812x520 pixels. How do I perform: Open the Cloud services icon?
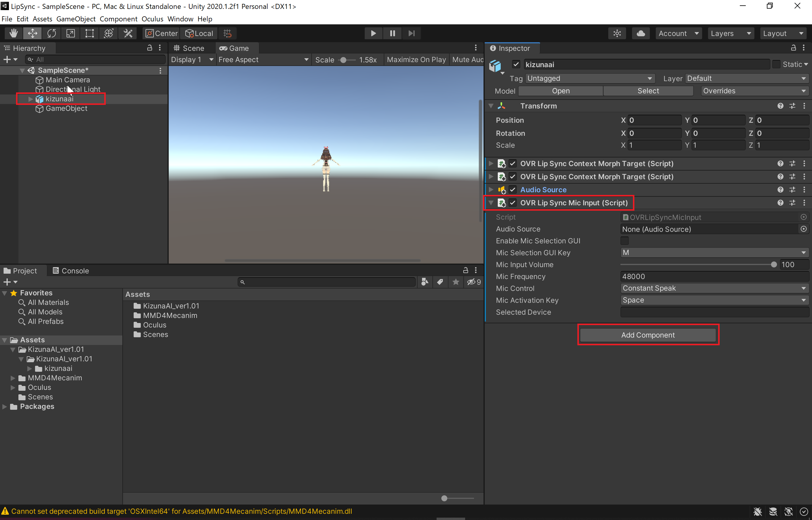click(641, 33)
